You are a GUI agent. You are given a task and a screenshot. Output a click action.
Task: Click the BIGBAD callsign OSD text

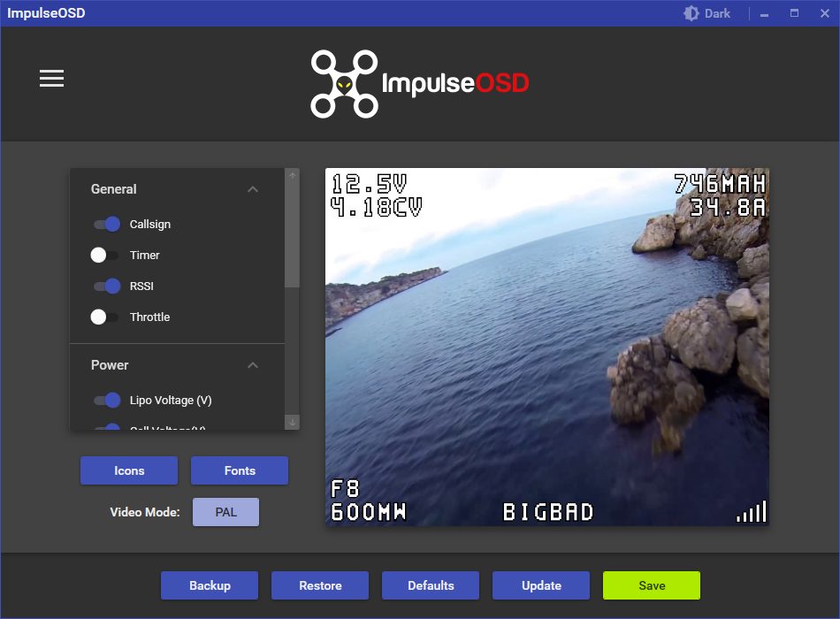(x=548, y=512)
